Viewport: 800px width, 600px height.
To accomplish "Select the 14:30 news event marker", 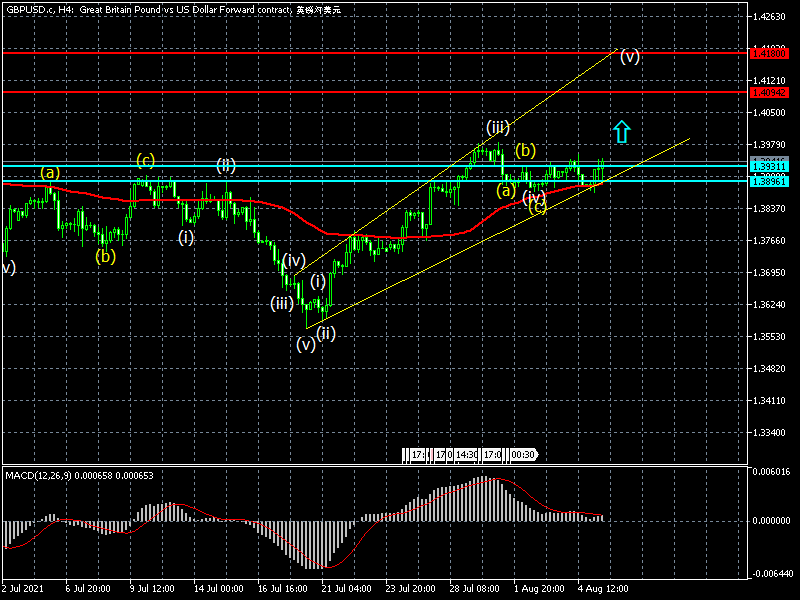I will click(x=465, y=455).
